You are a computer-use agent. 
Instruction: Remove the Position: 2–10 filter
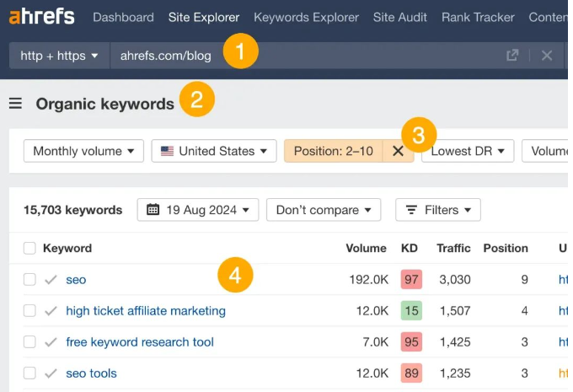(398, 151)
